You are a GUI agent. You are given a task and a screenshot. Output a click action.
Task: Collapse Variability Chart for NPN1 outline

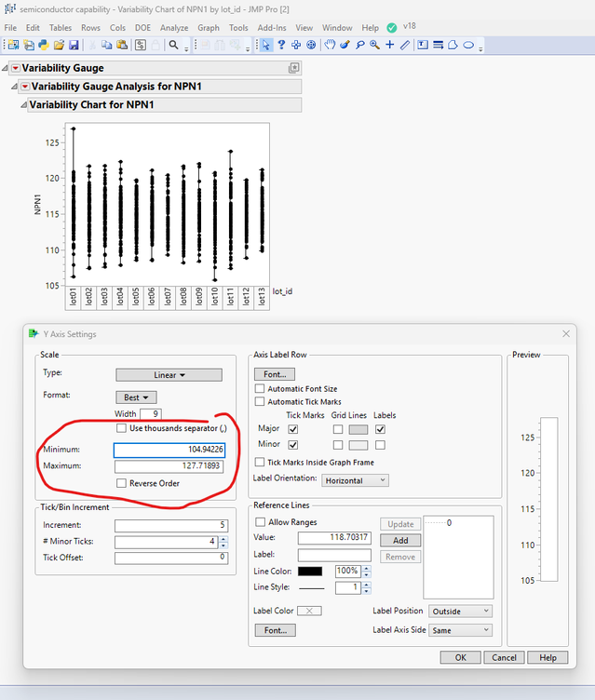(x=23, y=105)
